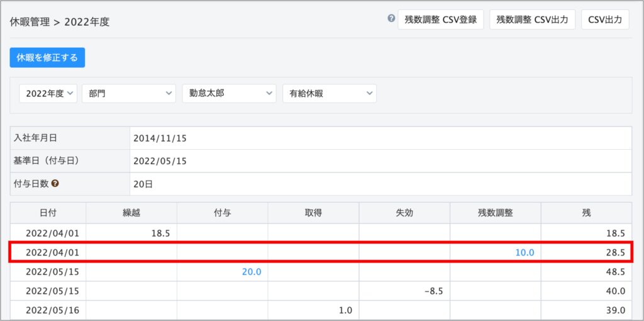Image resolution: width=644 pixels, height=321 pixels.
Task: Open the 勤怠太郎 employee dropdown
Action: tap(229, 93)
